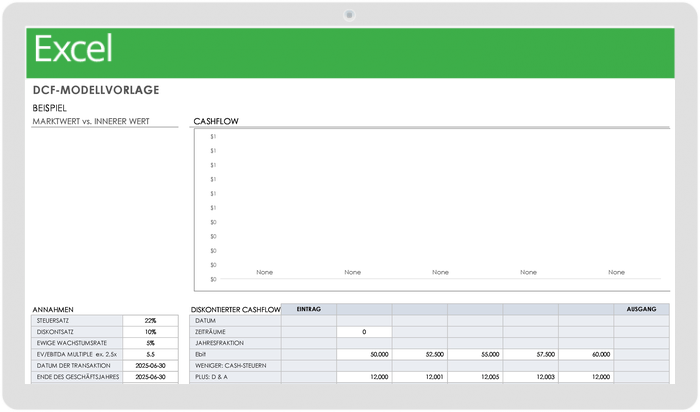Click the DATUM row label
The image size is (700, 412).
[235, 320]
